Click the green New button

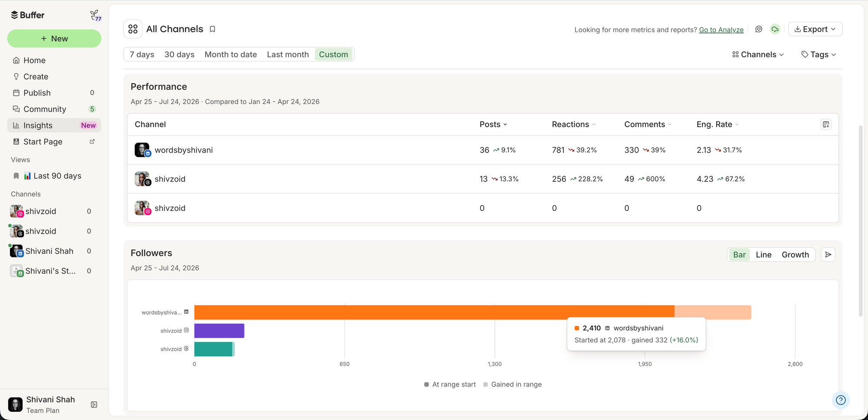54,39
